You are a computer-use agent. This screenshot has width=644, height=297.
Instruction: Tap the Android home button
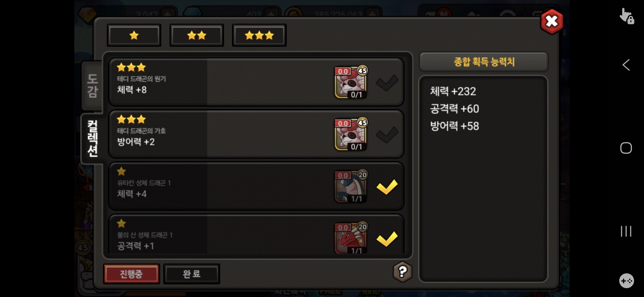pos(626,148)
